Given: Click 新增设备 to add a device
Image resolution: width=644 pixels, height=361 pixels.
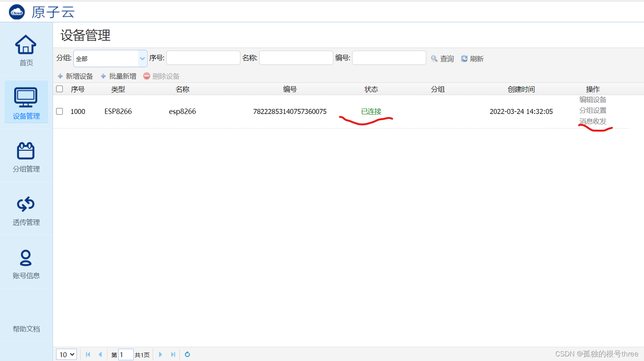Looking at the screenshot, I should pyautogui.click(x=75, y=76).
